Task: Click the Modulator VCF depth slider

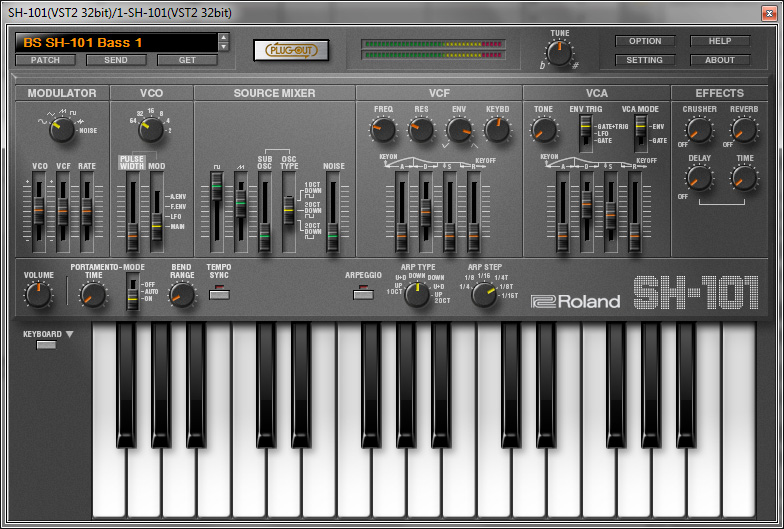Action: click(62, 212)
